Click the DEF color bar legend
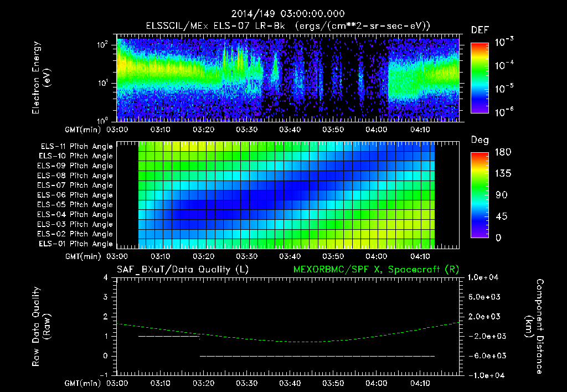Viewport: 567px width, 392px height. click(480, 78)
